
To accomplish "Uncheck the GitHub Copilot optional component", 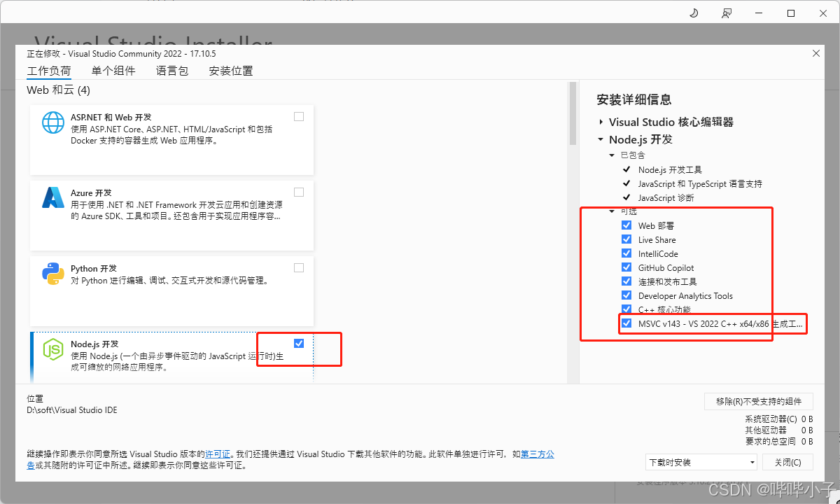I will [626, 267].
